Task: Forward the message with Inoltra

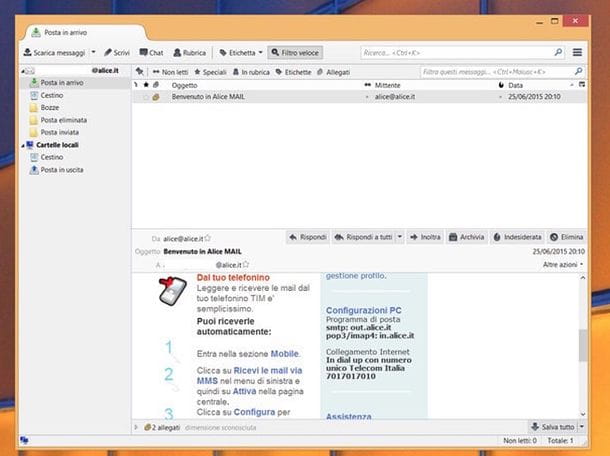Action: [426, 237]
